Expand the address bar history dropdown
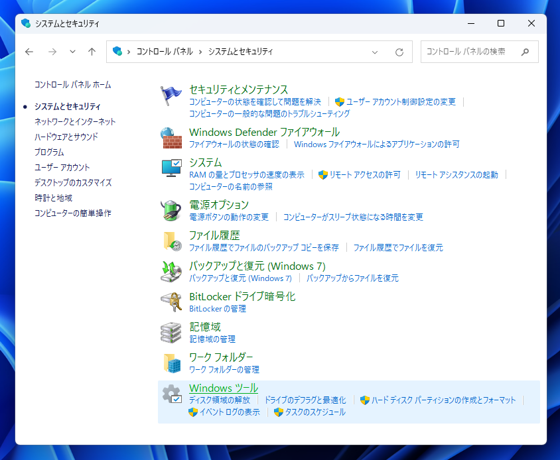560x460 pixels. click(x=375, y=52)
